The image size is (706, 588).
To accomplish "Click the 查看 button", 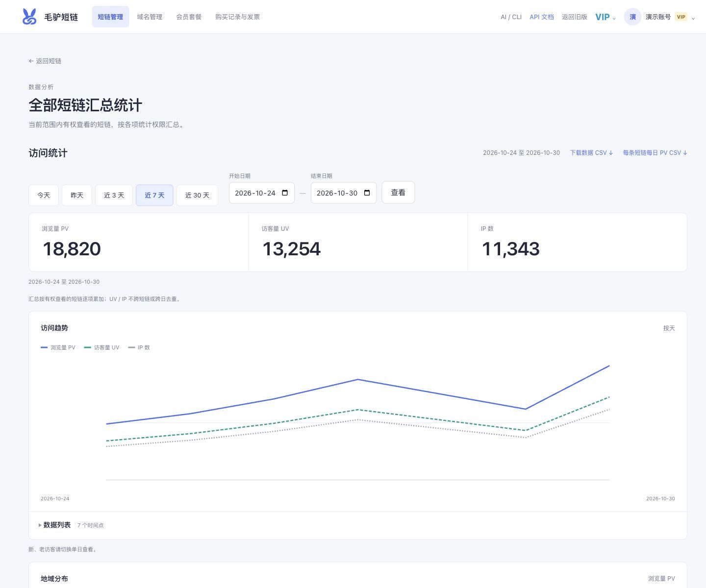I will coord(398,193).
